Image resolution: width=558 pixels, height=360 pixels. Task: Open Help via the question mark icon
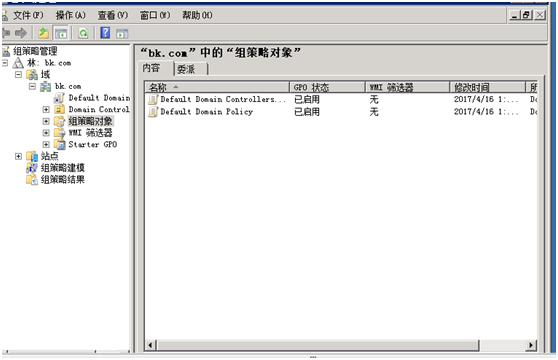tap(105, 33)
